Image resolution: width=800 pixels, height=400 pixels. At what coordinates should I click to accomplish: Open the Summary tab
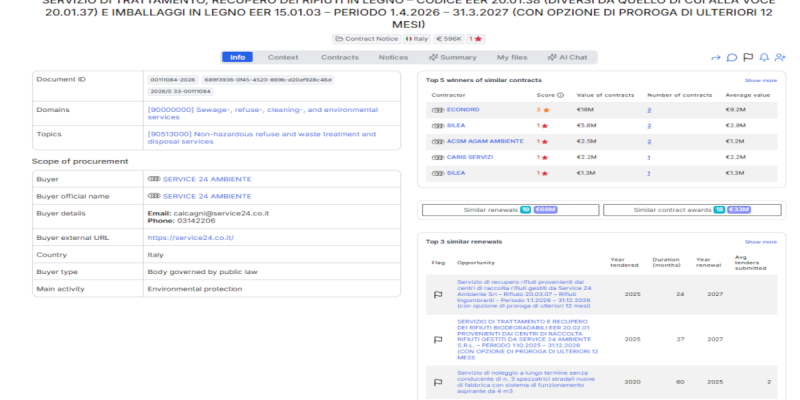click(453, 57)
